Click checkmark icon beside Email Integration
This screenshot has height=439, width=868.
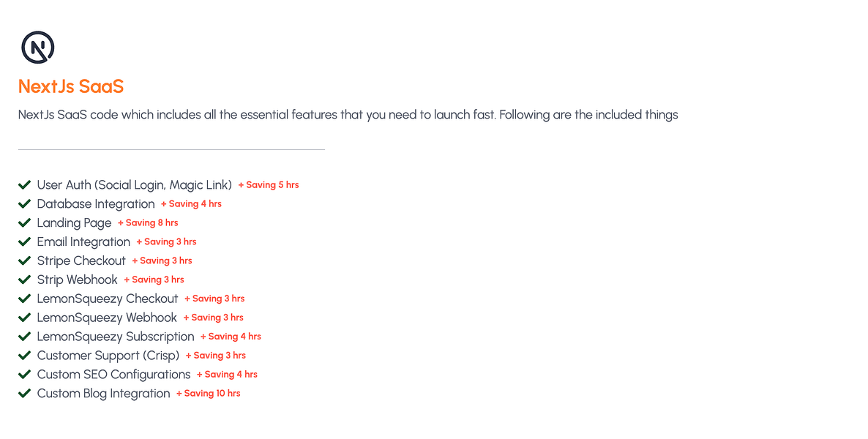24,242
